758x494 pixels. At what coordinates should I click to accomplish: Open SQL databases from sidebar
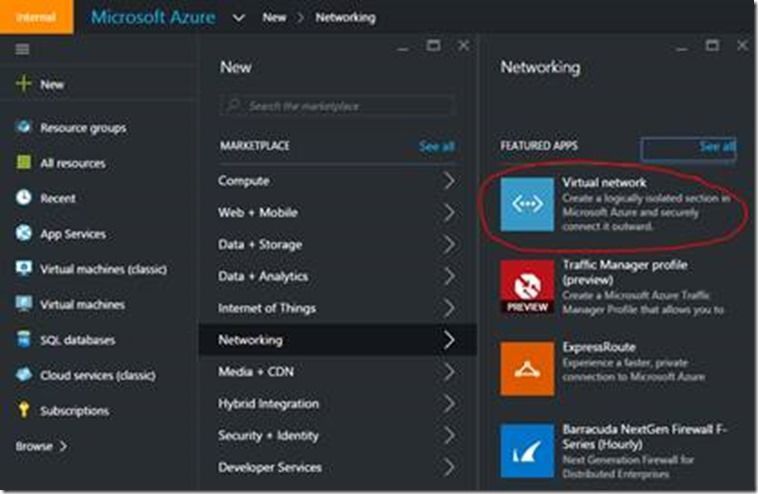point(77,340)
